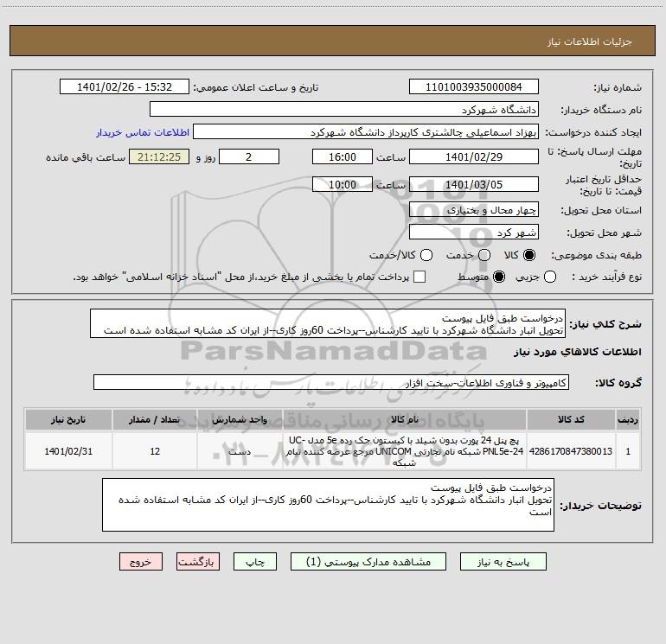Click the need date cell 1401/02/31
The width and height of the screenshot is (666, 644).
(68, 451)
